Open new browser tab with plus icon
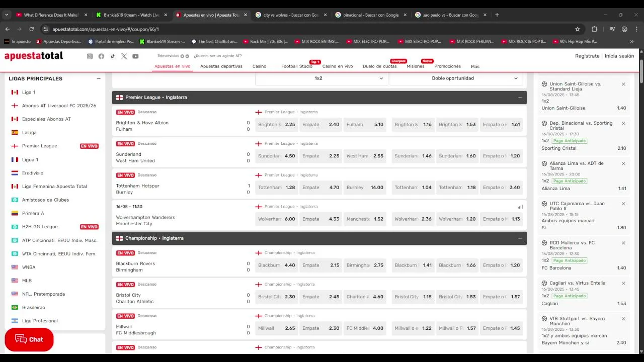The image size is (644, 362). point(497,15)
